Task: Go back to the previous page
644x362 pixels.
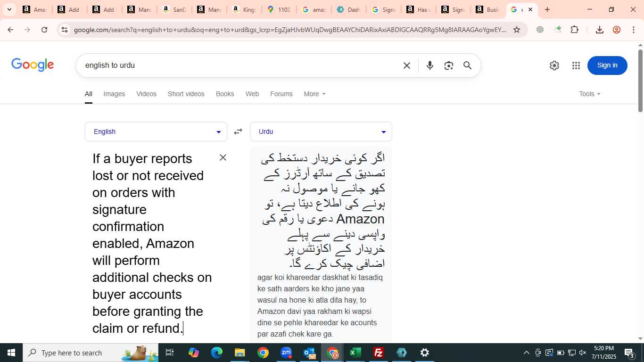Action: [10, 30]
